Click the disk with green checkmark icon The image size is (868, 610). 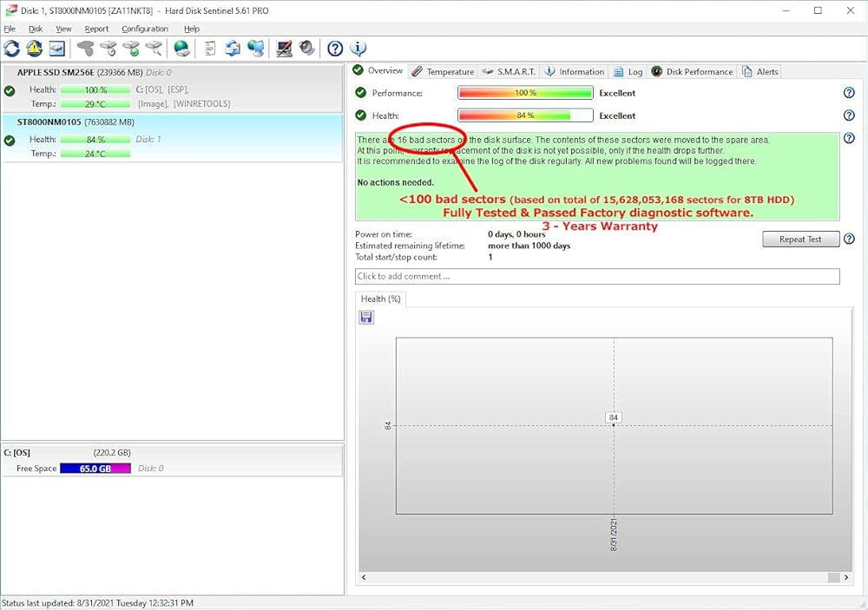tap(131, 49)
